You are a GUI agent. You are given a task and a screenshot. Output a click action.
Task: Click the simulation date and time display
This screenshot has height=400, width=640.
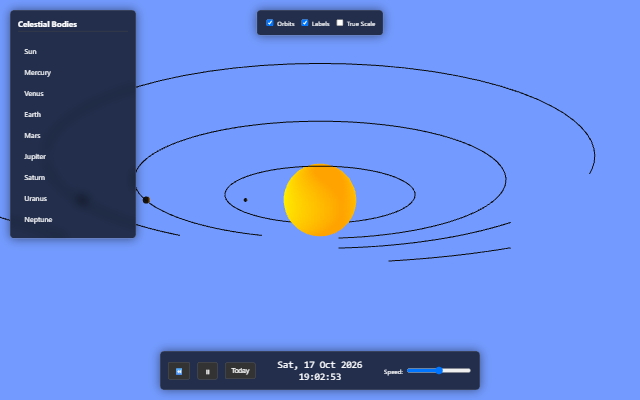(320, 371)
